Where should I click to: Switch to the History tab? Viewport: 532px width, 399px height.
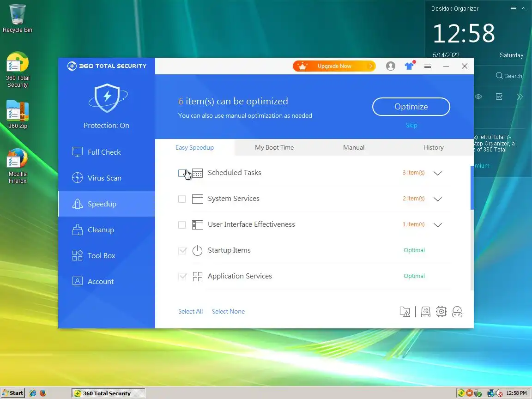pos(433,147)
